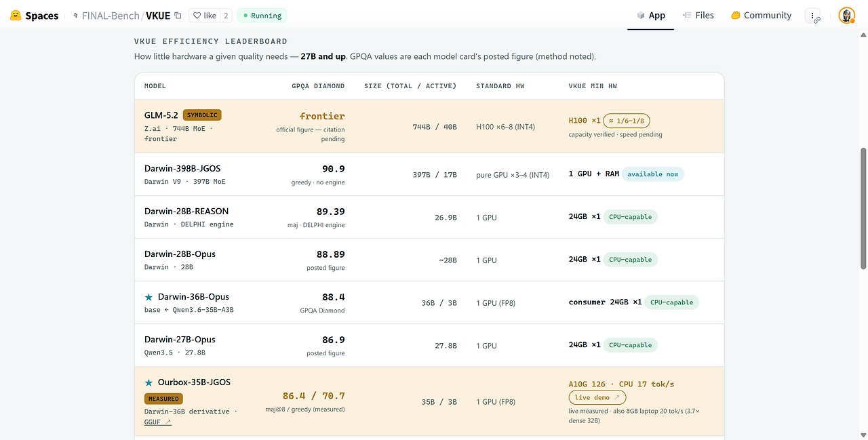This screenshot has height=440, width=868.
Task: Click the SIZE (TOTAL / ACTIVE) column header
Action: [x=410, y=86]
